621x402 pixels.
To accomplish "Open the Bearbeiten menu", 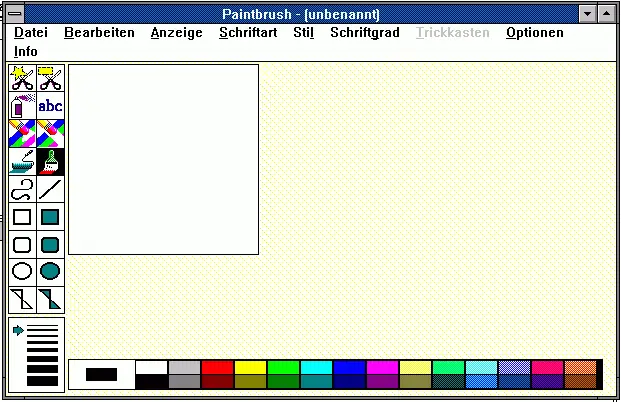I will coord(99,32).
